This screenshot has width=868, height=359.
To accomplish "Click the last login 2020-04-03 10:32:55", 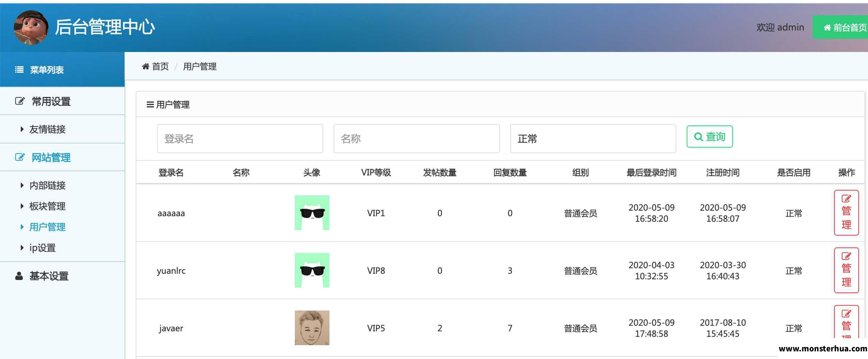I will 651,271.
